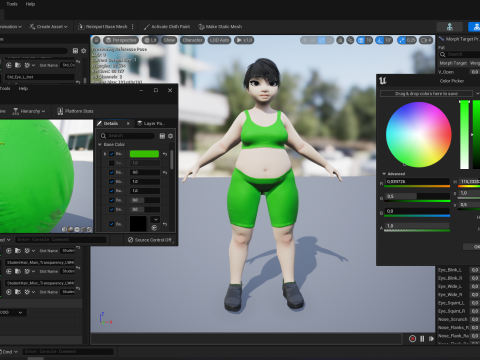Image resolution: width=480 pixels, height=360 pixels.
Task: Click the blue character mode icon at top right
Action: coord(475,27)
